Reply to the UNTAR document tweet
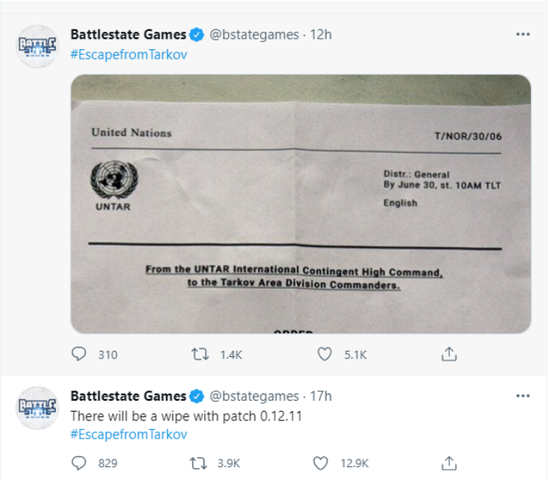The width and height of the screenshot is (550, 480). pyautogui.click(x=79, y=354)
